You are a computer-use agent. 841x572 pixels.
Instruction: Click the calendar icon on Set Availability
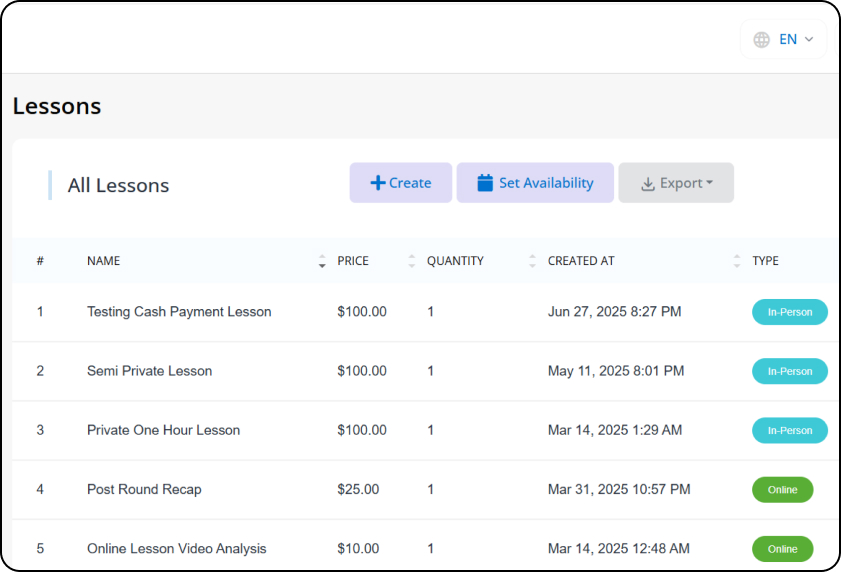(485, 183)
